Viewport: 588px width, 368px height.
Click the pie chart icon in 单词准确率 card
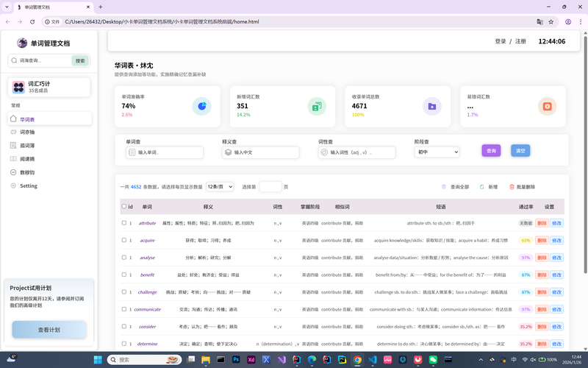tap(201, 107)
